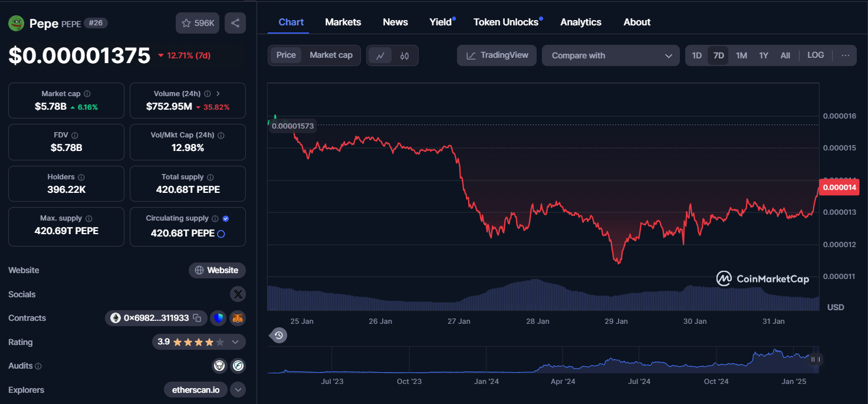Open the Yield tab
The image size is (868, 404).
tap(441, 22)
